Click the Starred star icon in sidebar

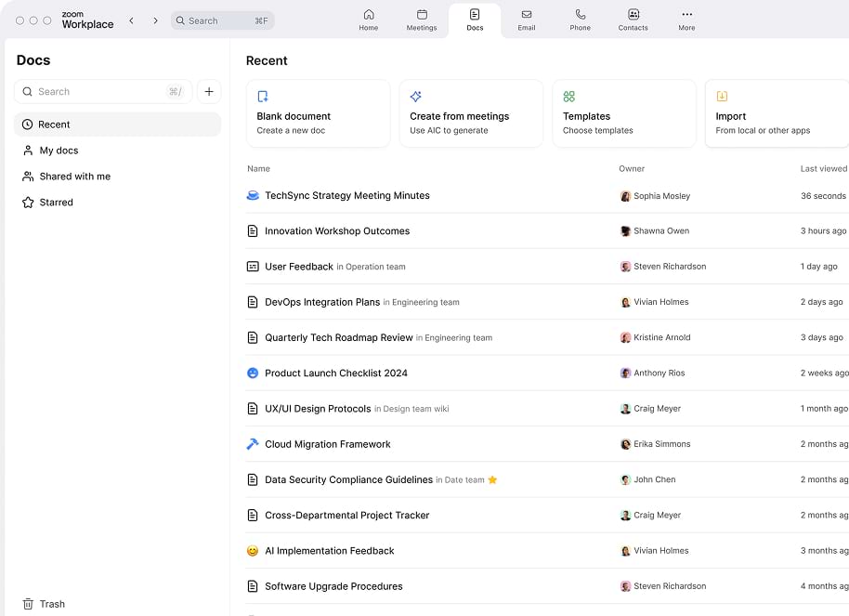click(x=28, y=203)
